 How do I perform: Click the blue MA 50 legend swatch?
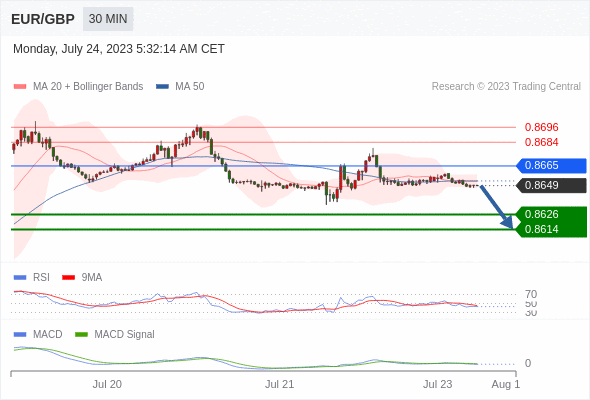162,87
